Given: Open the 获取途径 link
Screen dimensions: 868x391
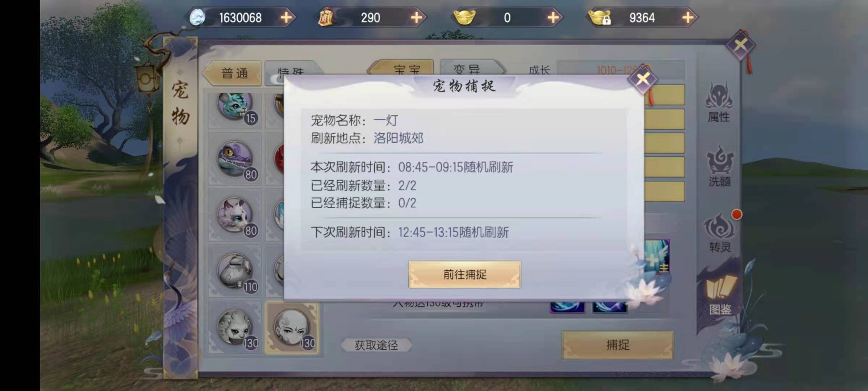Looking at the screenshot, I should click(376, 345).
